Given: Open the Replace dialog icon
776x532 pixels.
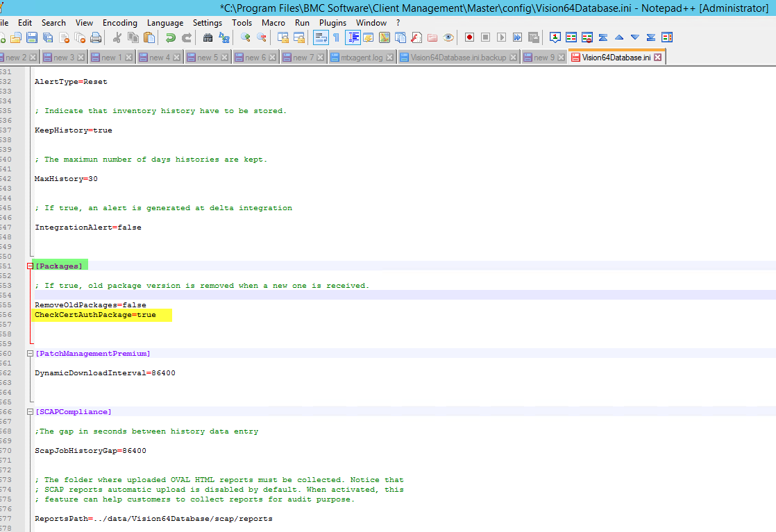Looking at the screenshot, I should click(223, 37).
